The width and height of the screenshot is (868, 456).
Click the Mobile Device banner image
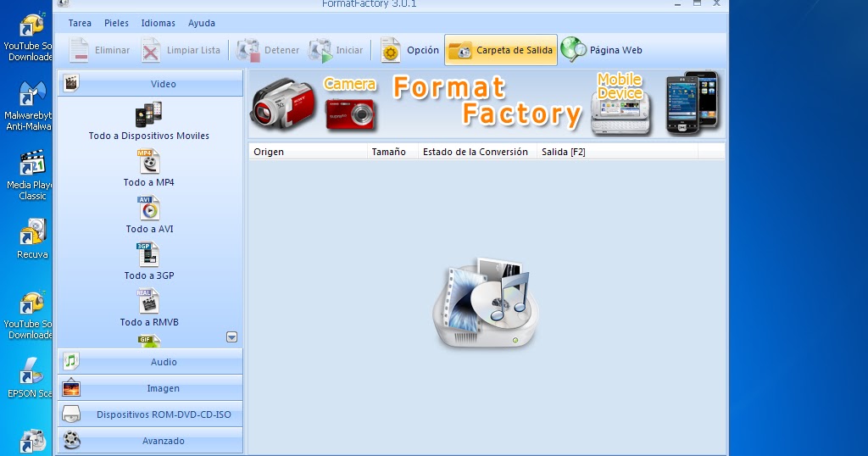620,104
